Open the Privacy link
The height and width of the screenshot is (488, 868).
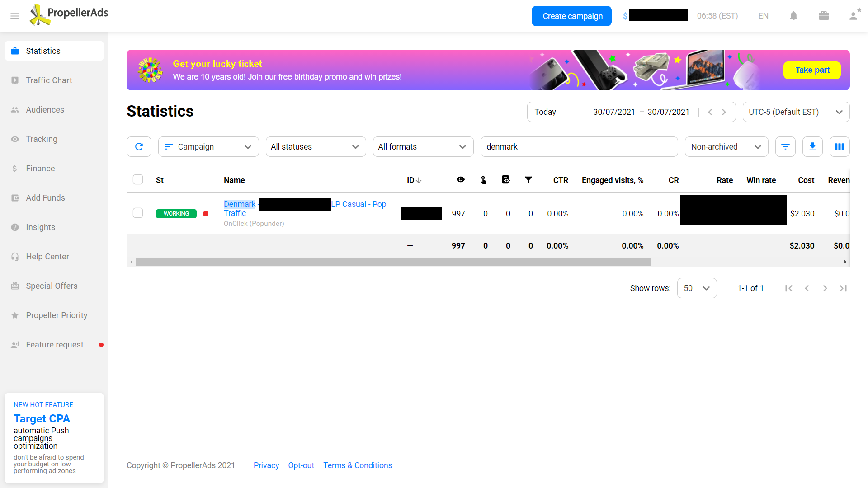[266, 465]
